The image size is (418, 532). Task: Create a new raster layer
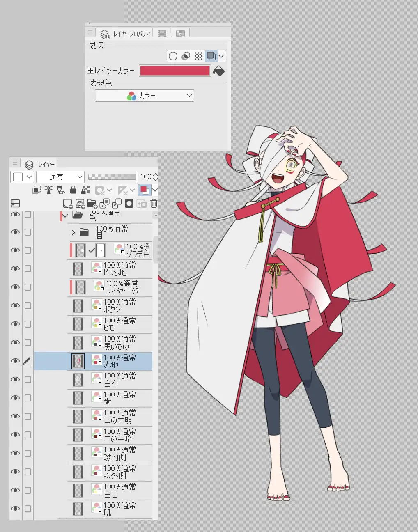pyautogui.click(x=67, y=204)
